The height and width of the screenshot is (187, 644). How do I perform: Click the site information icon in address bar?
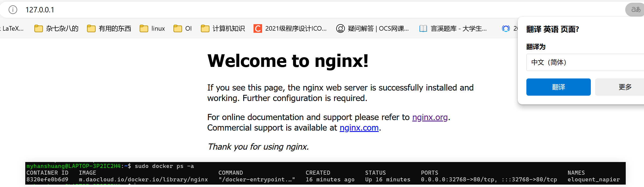[x=13, y=10]
